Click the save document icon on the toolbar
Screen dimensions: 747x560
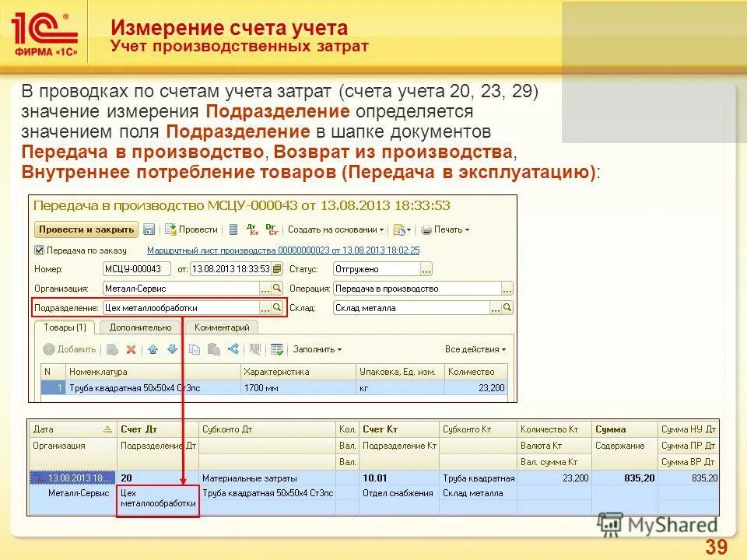click(151, 229)
